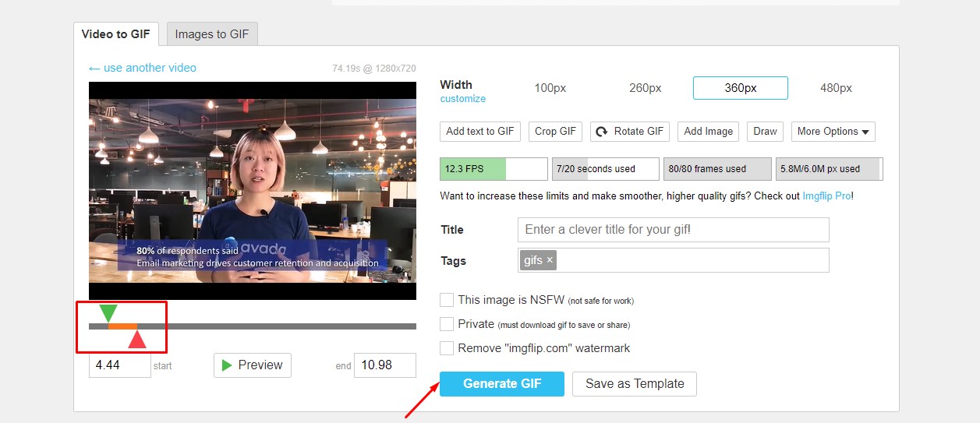Viewport: 980px width, 423px height.
Task: Select the Video to GIF tab
Action: pyautogui.click(x=116, y=34)
